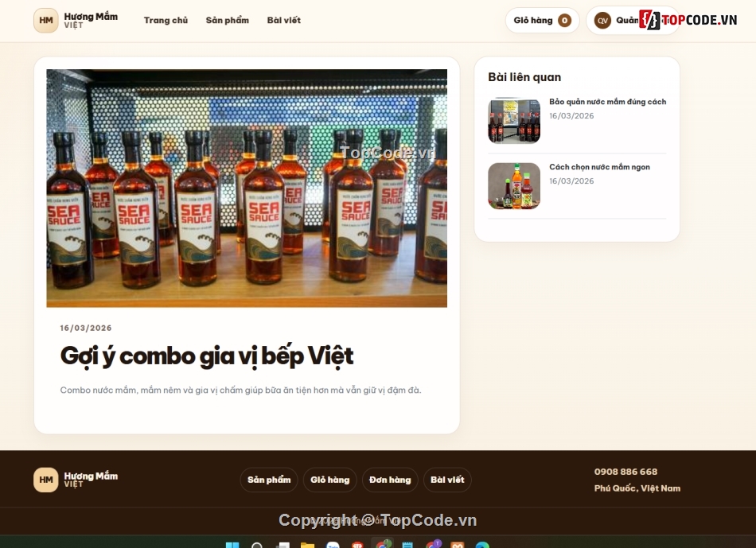Screen dimensions: 756x548
Task: Open the Cách chọn nước mắm ngon thumbnail
Action: (514, 185)
